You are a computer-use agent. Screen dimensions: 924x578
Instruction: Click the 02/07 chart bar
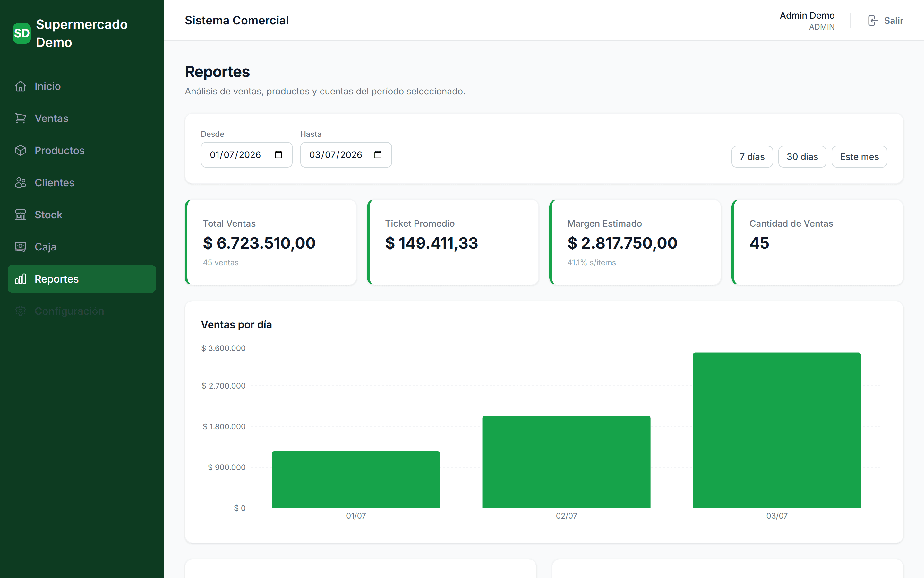tap(566, 461)
